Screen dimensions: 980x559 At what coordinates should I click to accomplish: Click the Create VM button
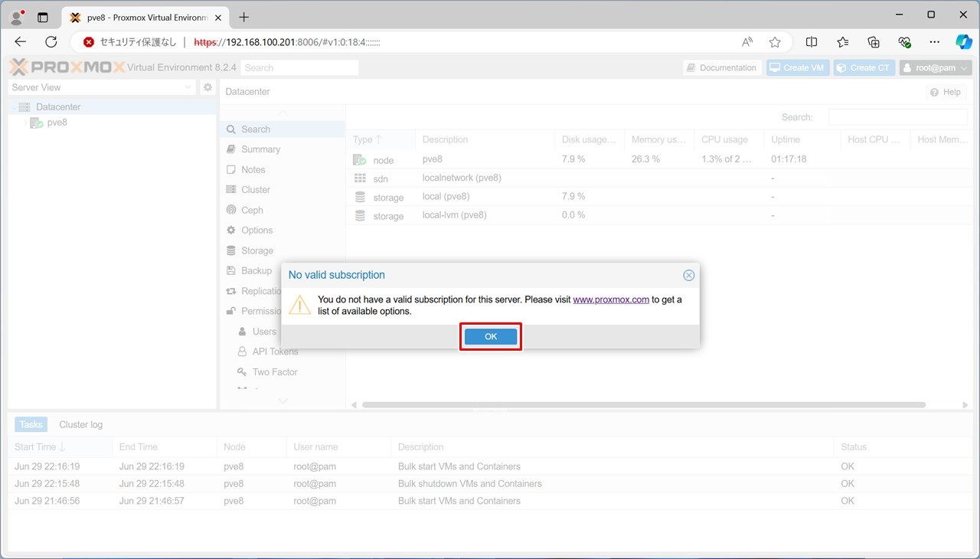tap(797, 68)
